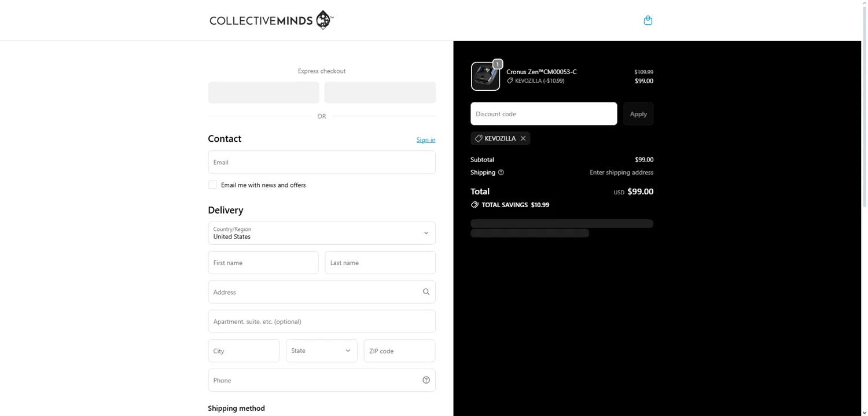Image resolution: width=868 pixels, height=416 pixels.
Task: Click the tag icon in KEVOZILLA chip
Action: tap(479, 138)
